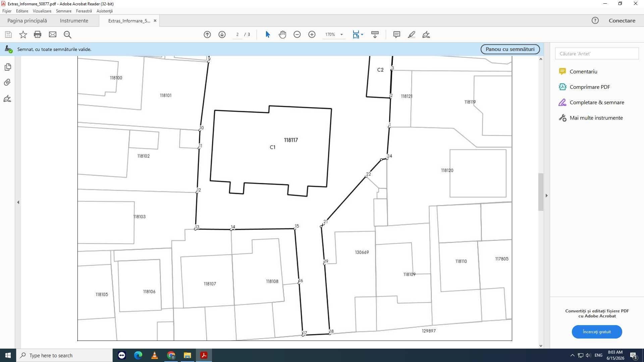Open Panou cu semnături button
Image resolution: width=644 pixels, height=362 pixels.
pos(510,49)
